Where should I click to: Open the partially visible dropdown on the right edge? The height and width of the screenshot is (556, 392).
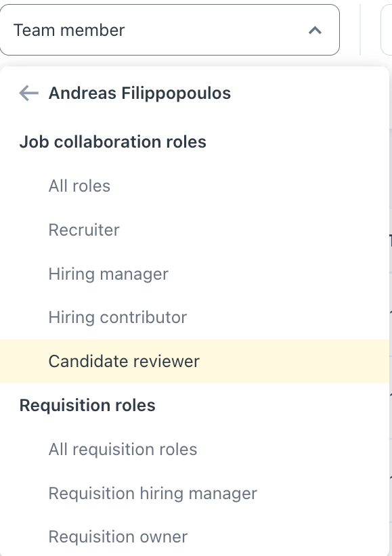pyautogui.click(x=389, y=29)
